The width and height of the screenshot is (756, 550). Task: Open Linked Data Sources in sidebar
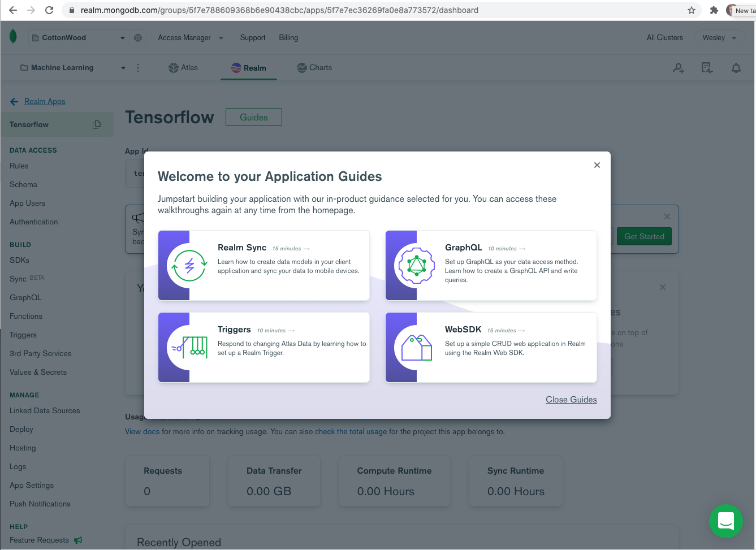[x=45, y=411]
